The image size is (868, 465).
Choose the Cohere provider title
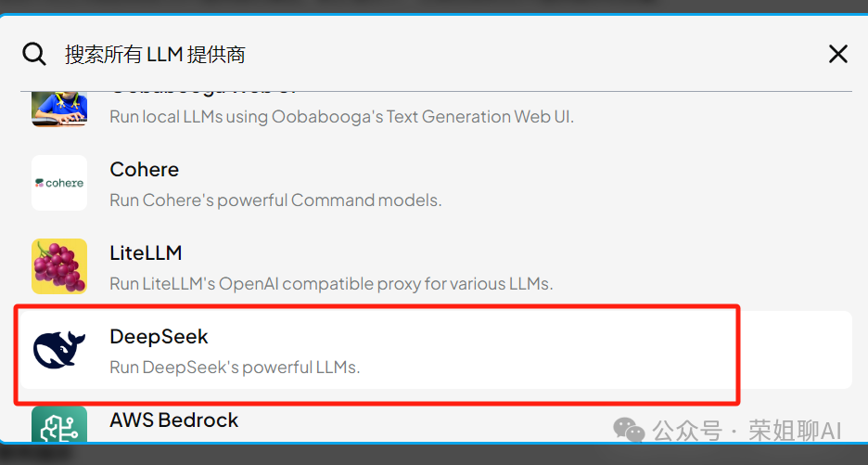click(144, 170)
